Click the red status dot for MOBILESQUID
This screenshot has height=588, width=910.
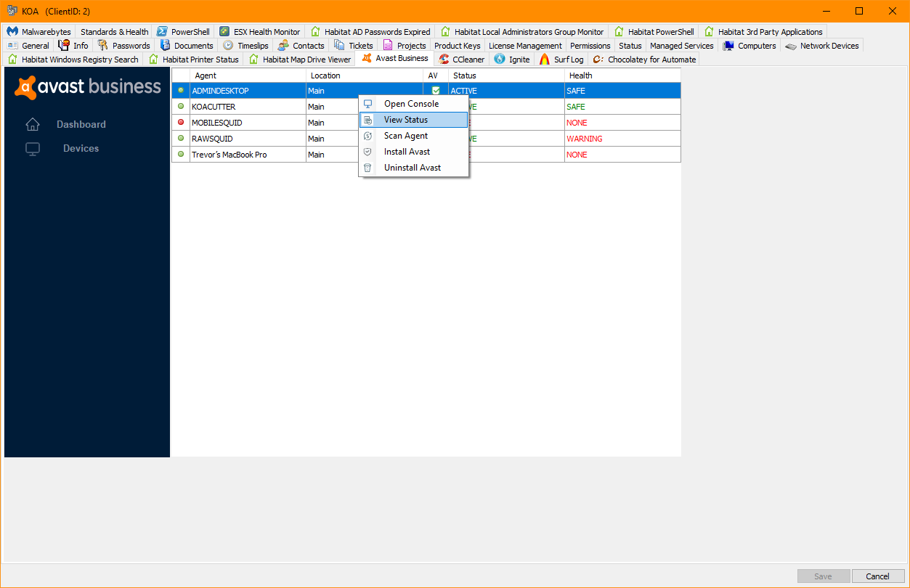[181, 122]
